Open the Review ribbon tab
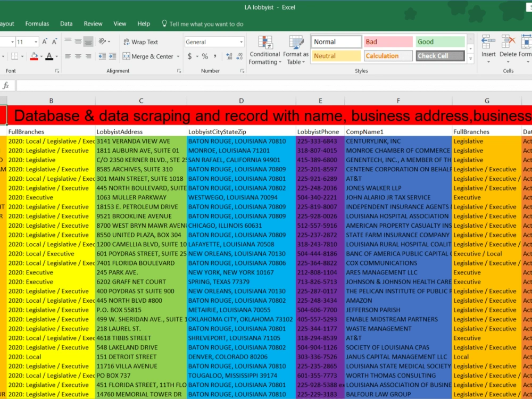The width and height of the screenshot is (532, 399). [93, 24]
